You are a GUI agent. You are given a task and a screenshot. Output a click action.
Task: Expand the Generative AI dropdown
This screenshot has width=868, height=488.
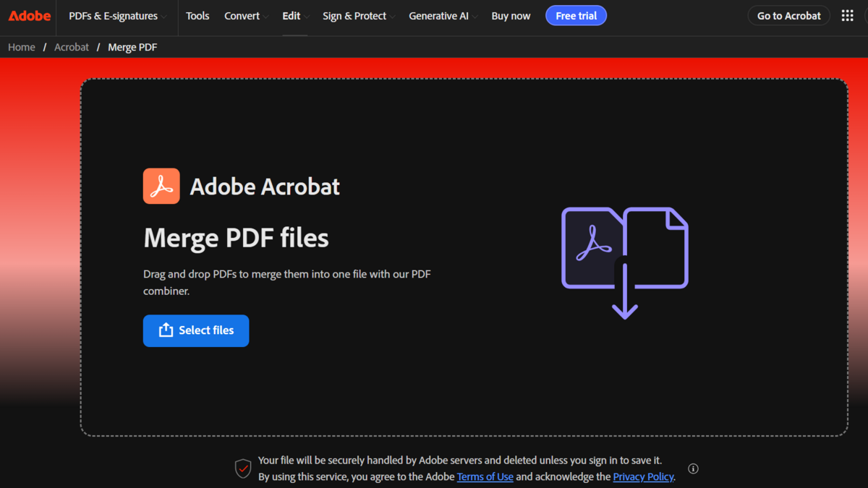[438, 15]
